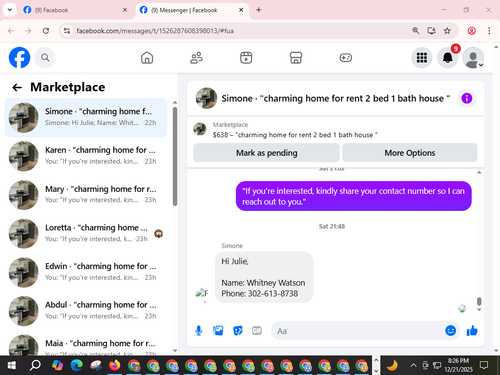Image resolution: width=500 pixels, height=375 pixels.
Task: Choose a GIF icon in composer
Action: (257, 330)
